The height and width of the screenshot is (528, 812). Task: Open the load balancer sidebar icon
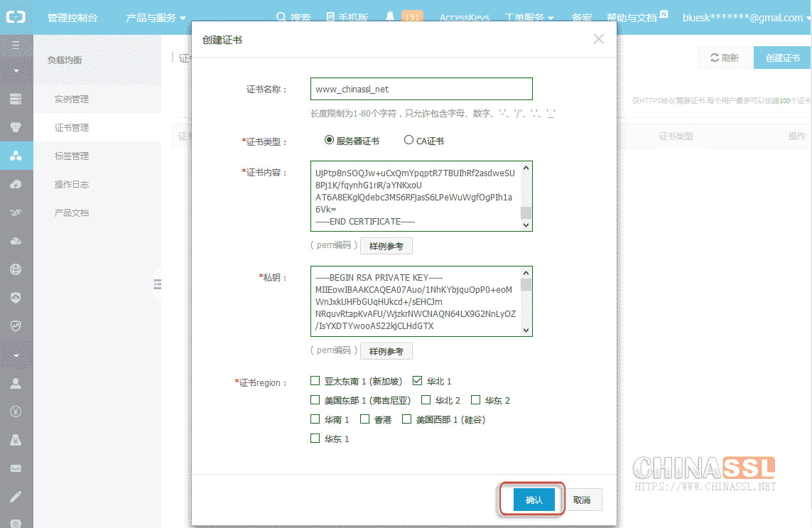(16, 156)
